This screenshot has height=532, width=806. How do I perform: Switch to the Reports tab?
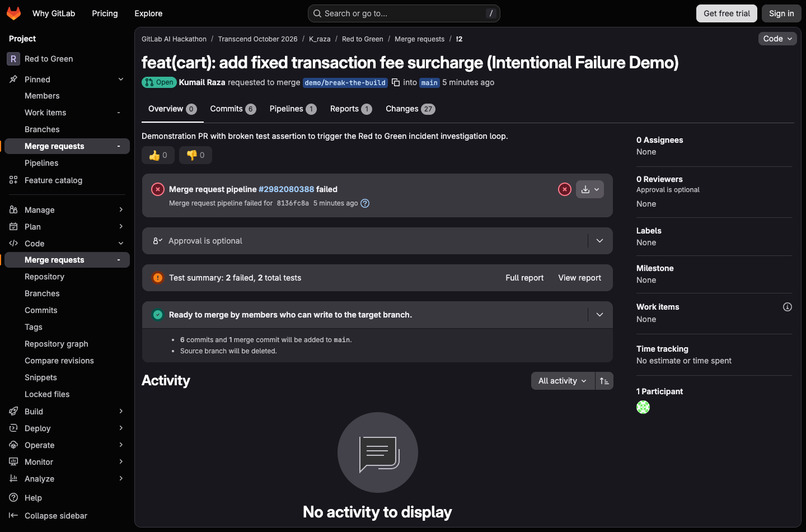click(351, 109)
